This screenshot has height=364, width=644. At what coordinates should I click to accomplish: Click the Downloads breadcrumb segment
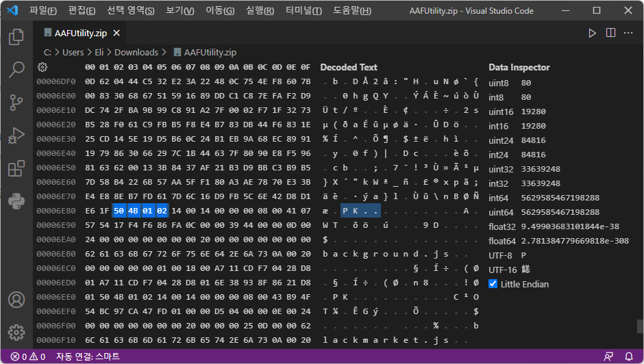(x=136, y=52)
